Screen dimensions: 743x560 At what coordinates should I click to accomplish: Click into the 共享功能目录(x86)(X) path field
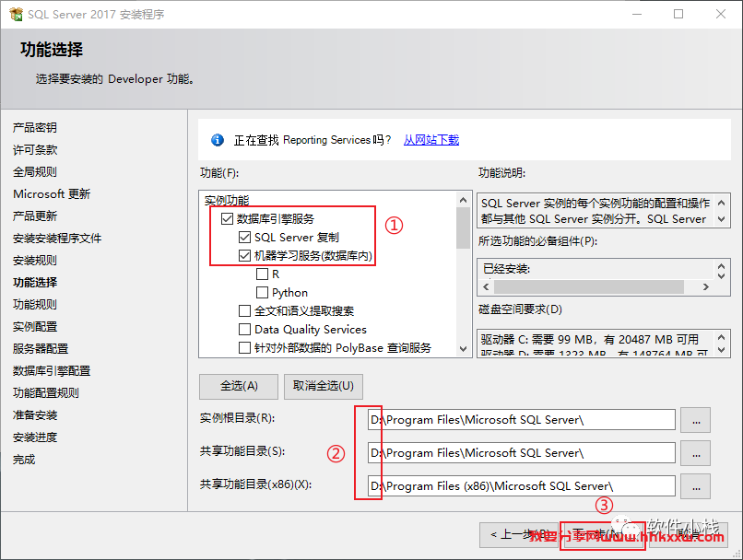tap(521, 486)
